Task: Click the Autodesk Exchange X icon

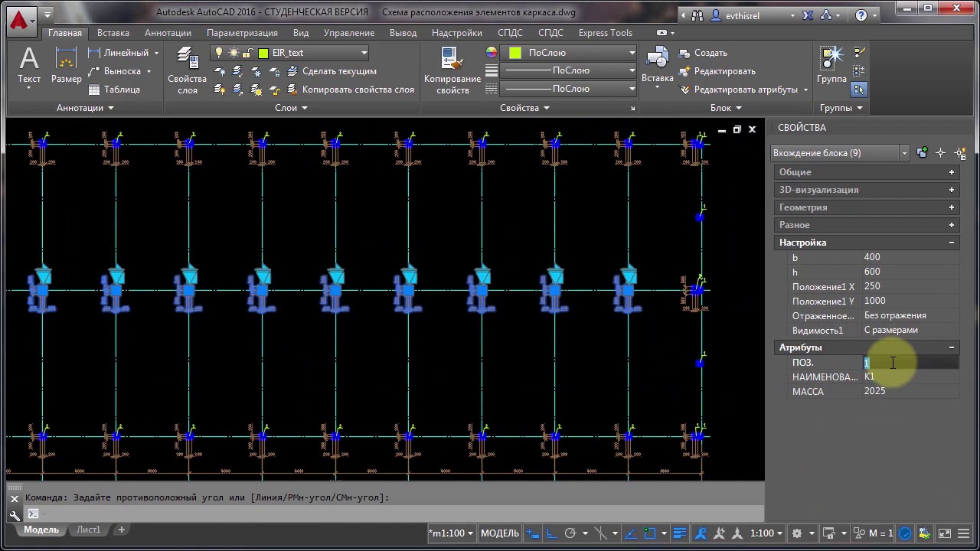Action: click(808, 15)
